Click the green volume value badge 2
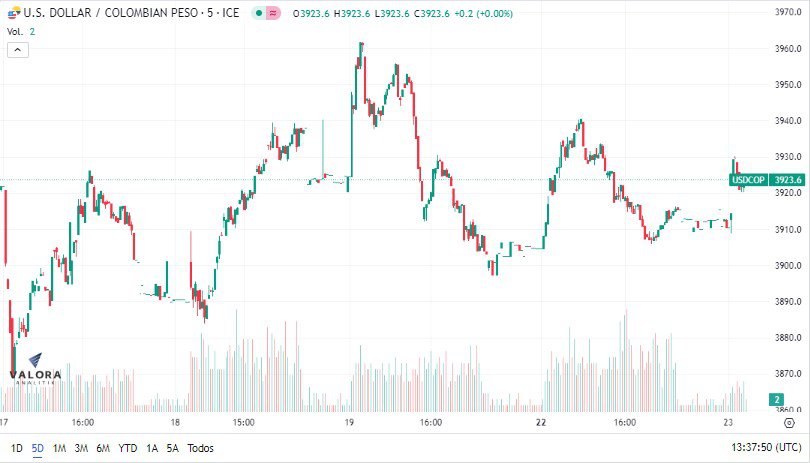 [x=776, y=399]
